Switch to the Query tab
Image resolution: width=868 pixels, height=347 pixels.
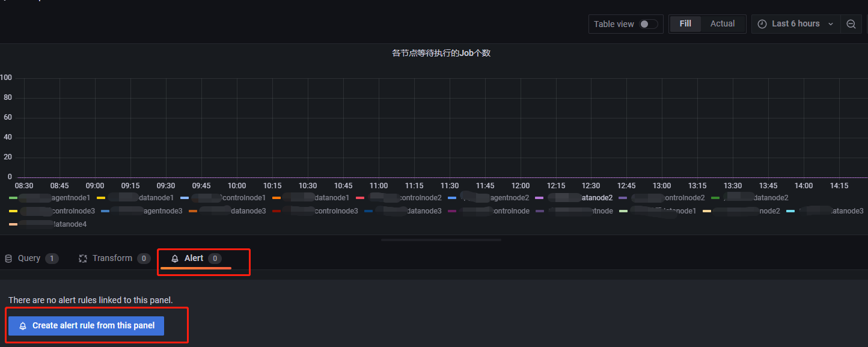coord(29,259)
